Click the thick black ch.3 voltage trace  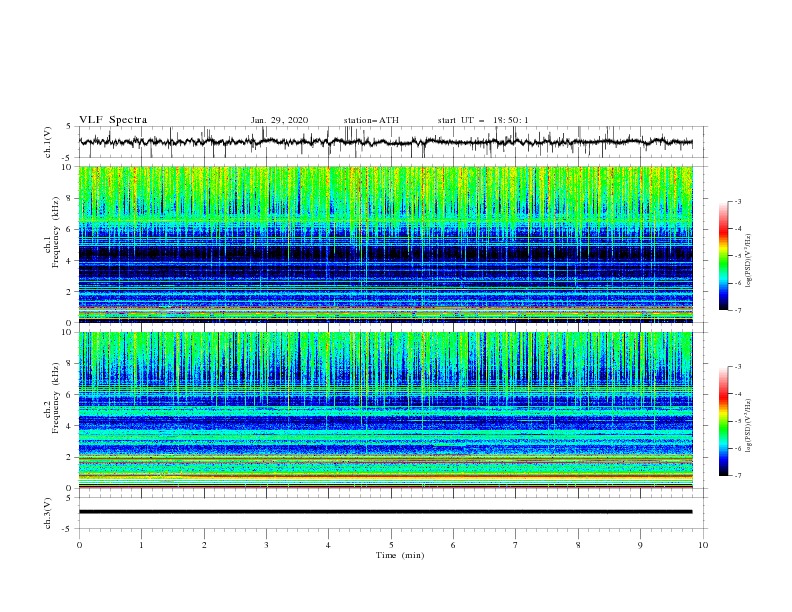tap(385, 512)
